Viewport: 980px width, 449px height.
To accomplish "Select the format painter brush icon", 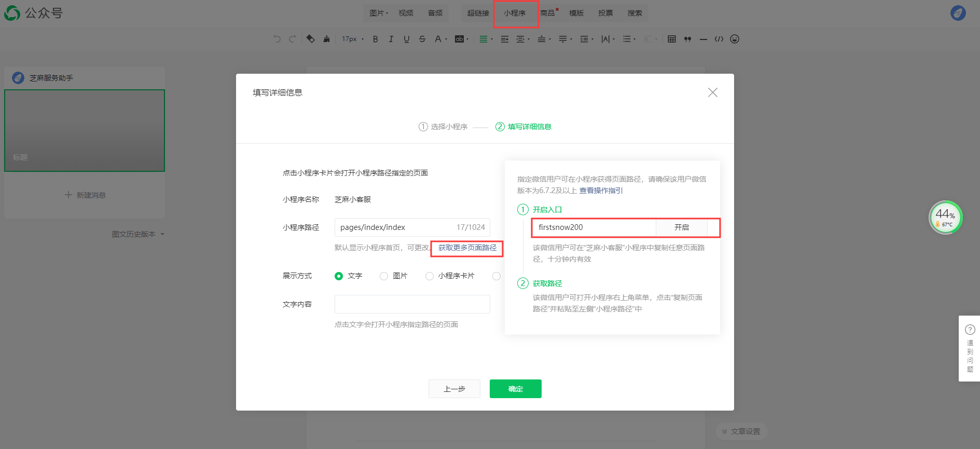I will pos(326,39).
